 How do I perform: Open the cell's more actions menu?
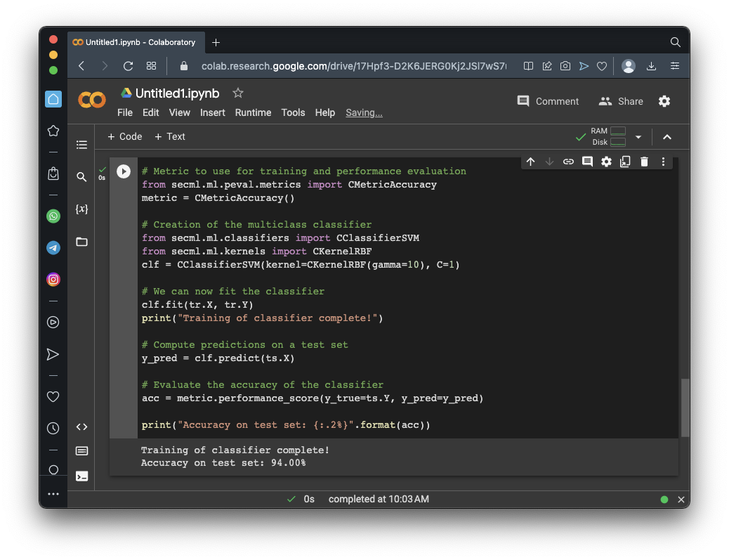tap(663, 162)
